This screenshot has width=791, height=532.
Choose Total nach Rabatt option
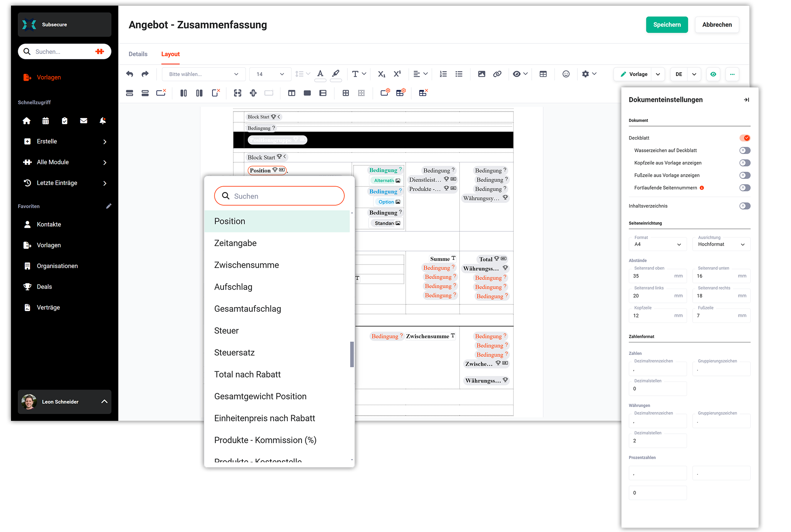(x=277, y=374)
